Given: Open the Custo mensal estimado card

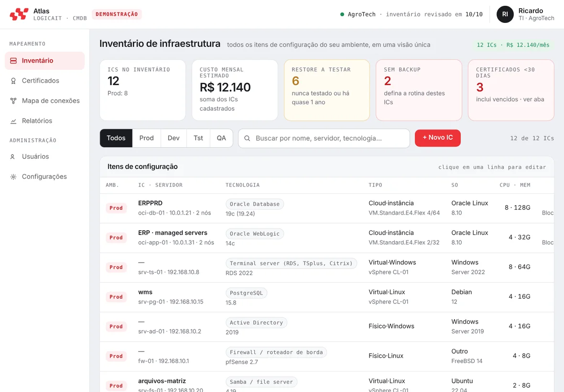Looking at the screenshot, I should point(235,90).
